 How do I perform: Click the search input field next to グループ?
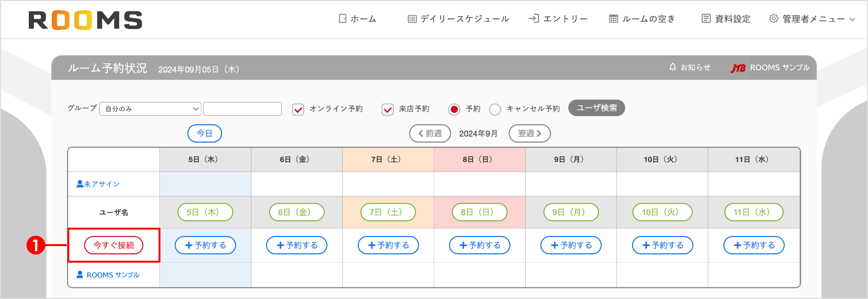coord(242,108)
